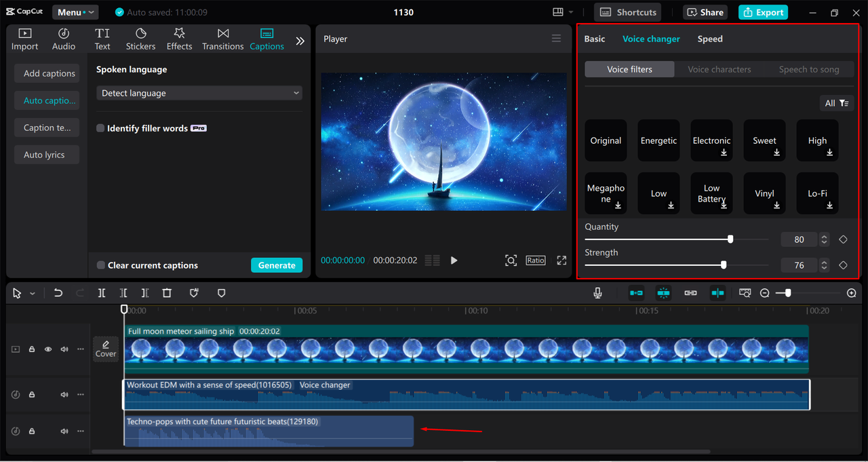The height and width of the screenshot is (462, 868).
Task: Open the Transitions tab
Action: pos(222,39)
